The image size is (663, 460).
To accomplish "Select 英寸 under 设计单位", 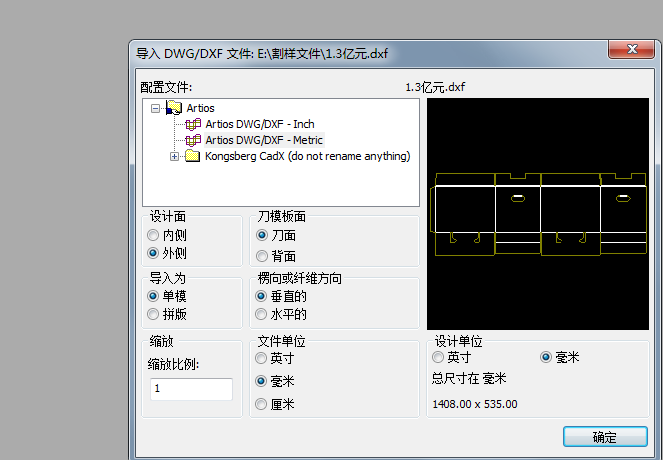I will [x=437, y=357].
